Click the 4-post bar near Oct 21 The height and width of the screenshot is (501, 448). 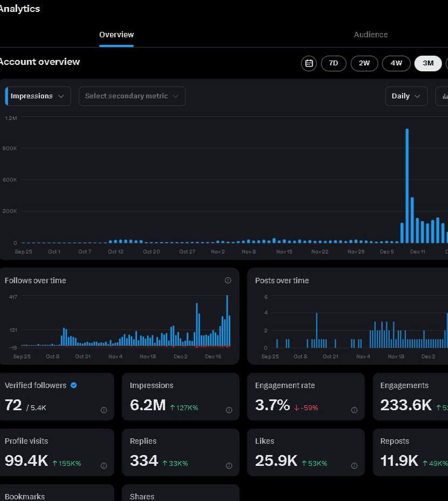click(317, 330)
